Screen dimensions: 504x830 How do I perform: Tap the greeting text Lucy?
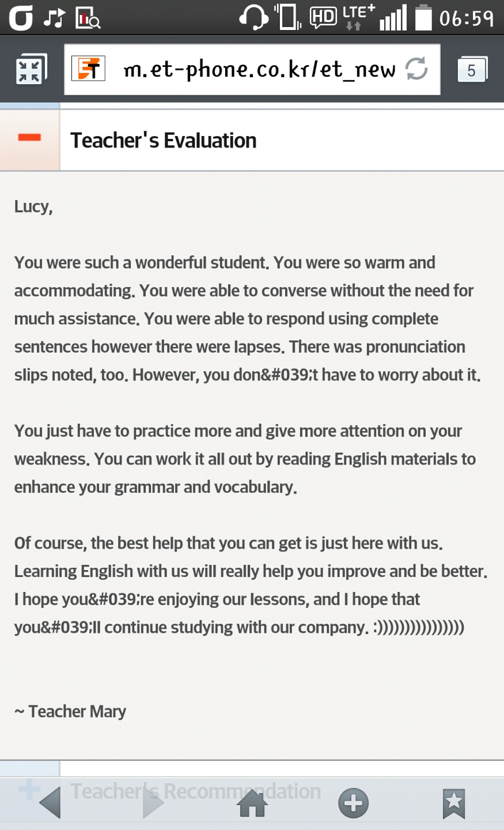click(33, 206)
